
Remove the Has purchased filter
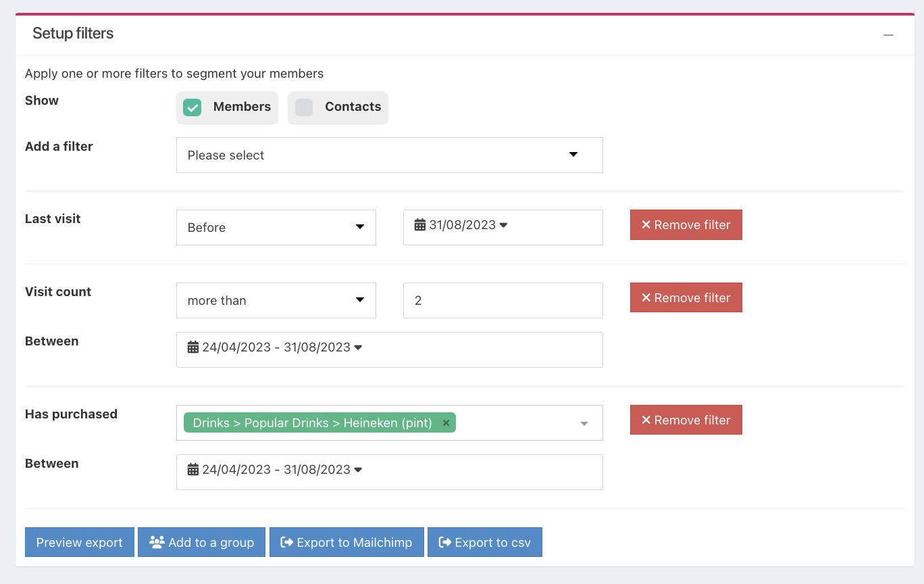click(686, 420)
